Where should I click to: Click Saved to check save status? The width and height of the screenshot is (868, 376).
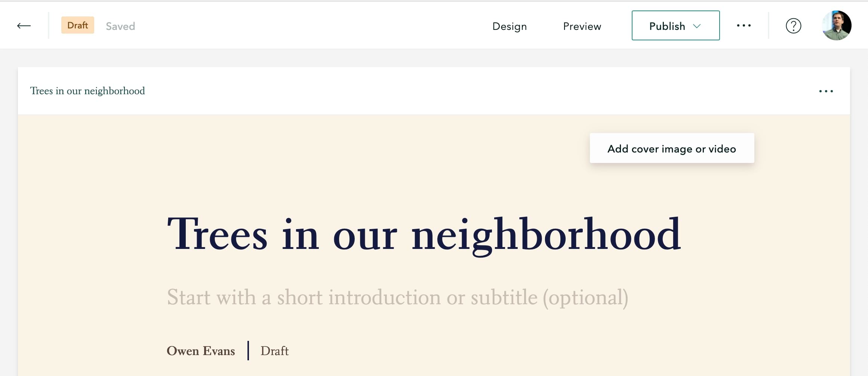pos(120,26)
